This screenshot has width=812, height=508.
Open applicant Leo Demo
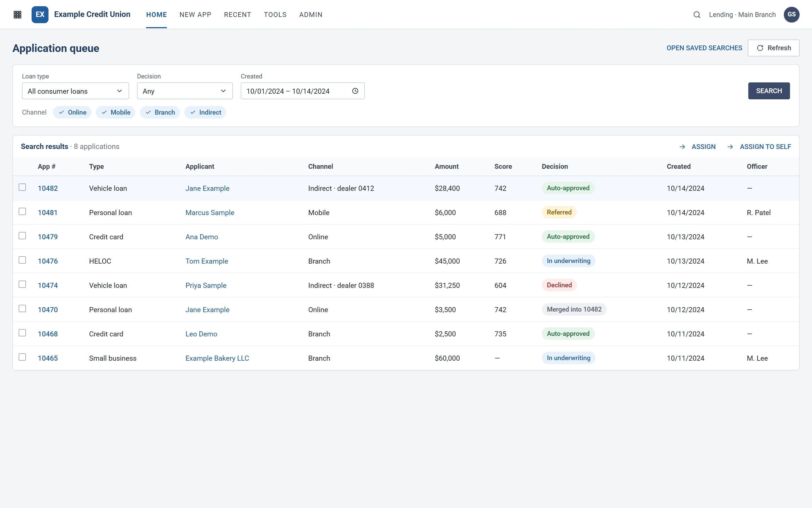201,334
